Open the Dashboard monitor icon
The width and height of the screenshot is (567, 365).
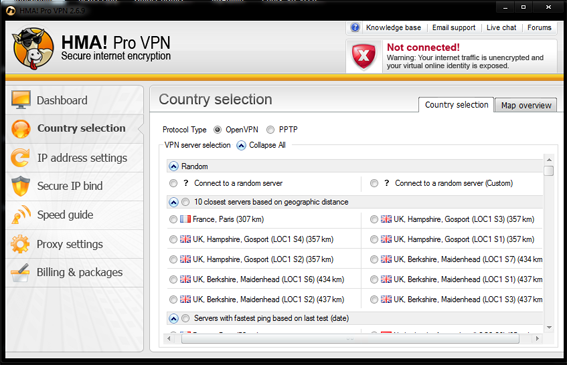[21, 100]
